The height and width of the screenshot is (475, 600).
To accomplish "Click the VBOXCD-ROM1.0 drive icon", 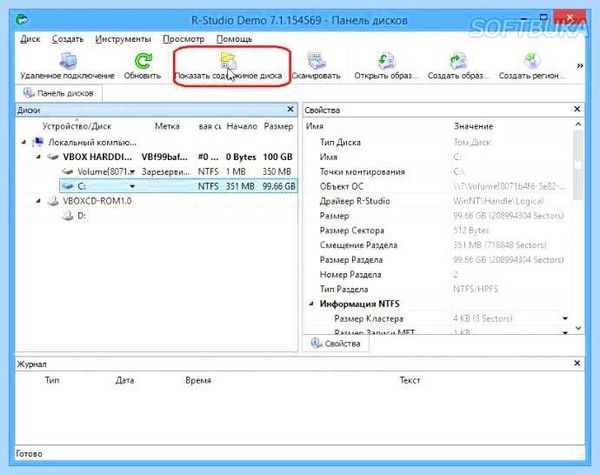I will 53,201.
